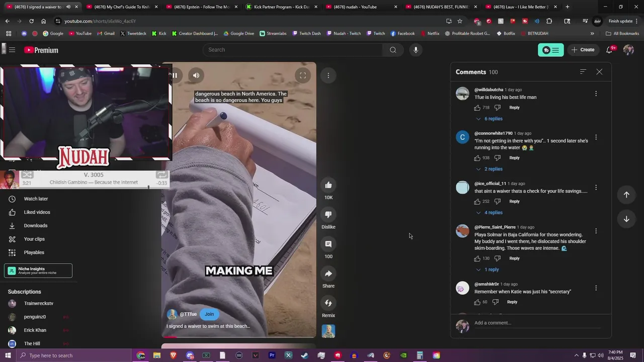The image size is (644, 362).
Task: Like ice_official_11's comment with 252 likes
Action: tap(477, 202)
